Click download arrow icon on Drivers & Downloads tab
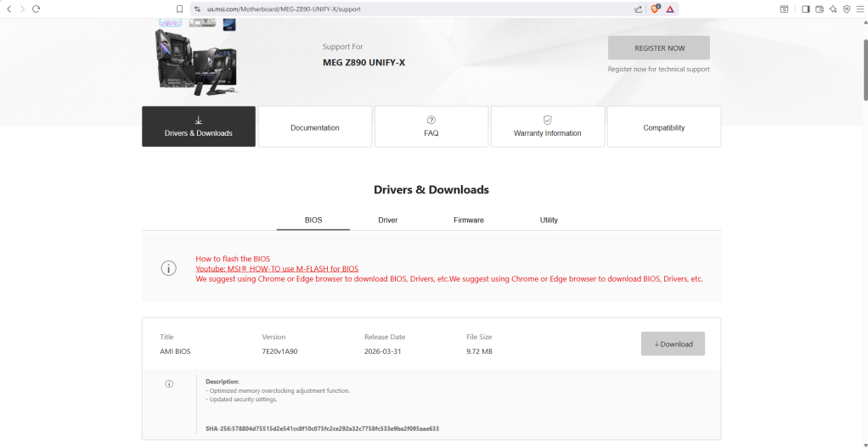Screen dimensions: 868x448 (198, 120)
